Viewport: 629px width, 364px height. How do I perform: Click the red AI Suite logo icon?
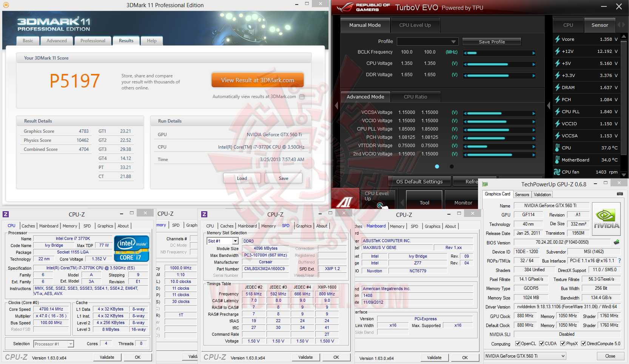pos(345,199)
